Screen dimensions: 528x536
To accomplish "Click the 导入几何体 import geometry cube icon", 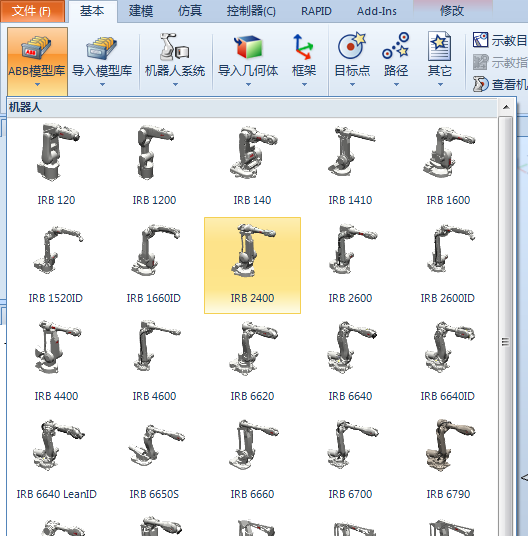I will pos(248,47).
